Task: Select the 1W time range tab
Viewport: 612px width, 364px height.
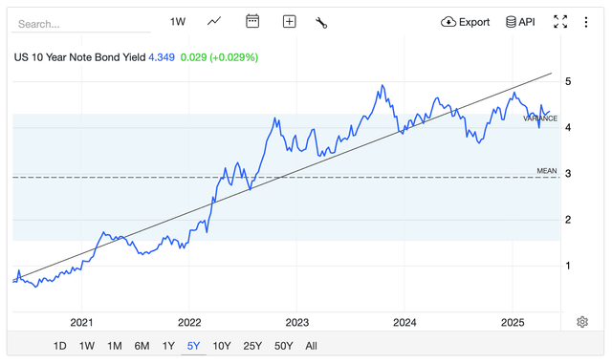Action: pos(87,346)
